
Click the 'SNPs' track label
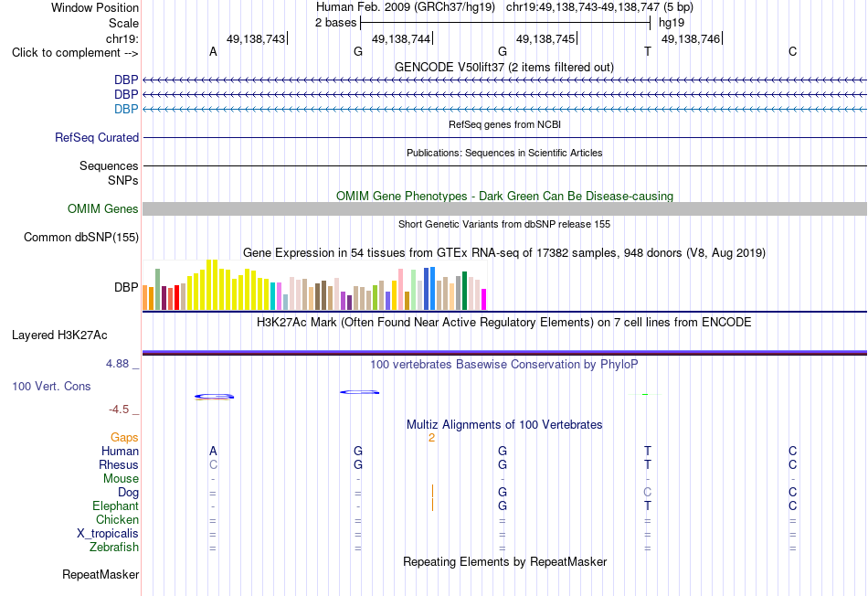click(123, 181)
